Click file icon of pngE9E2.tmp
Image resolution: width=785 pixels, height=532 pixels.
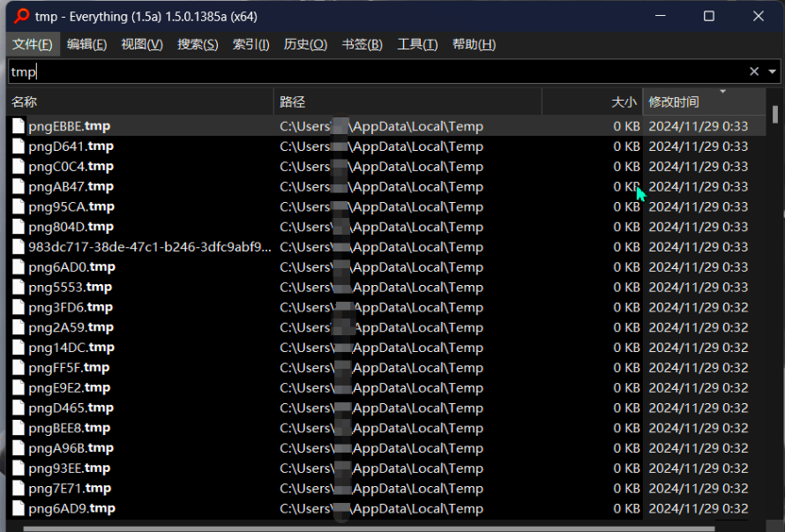(19, 387)
